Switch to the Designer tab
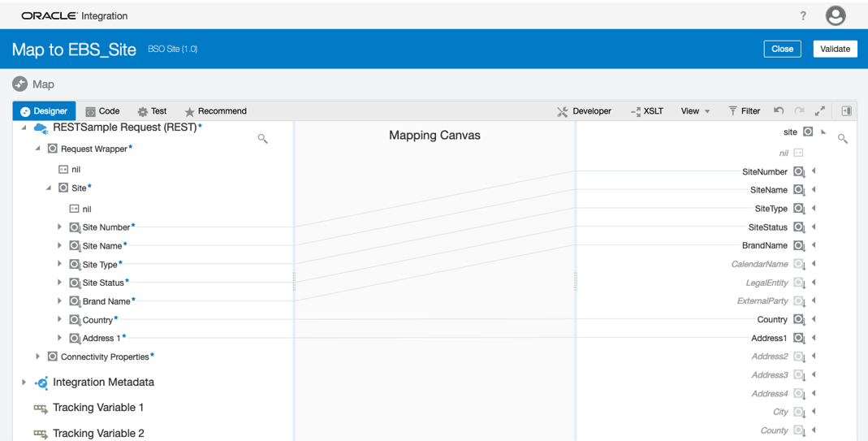 [45, 110]
